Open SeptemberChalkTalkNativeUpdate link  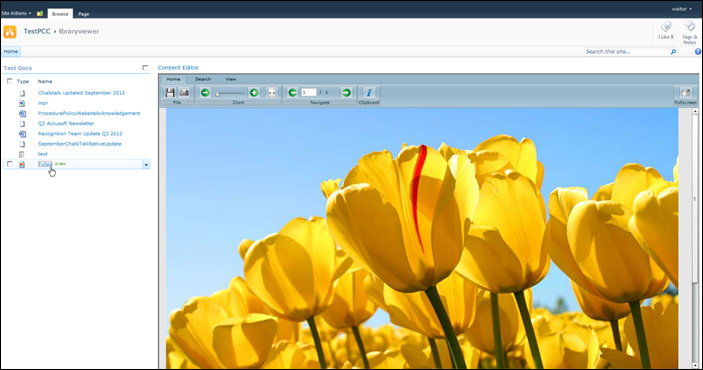pos(80,144)
